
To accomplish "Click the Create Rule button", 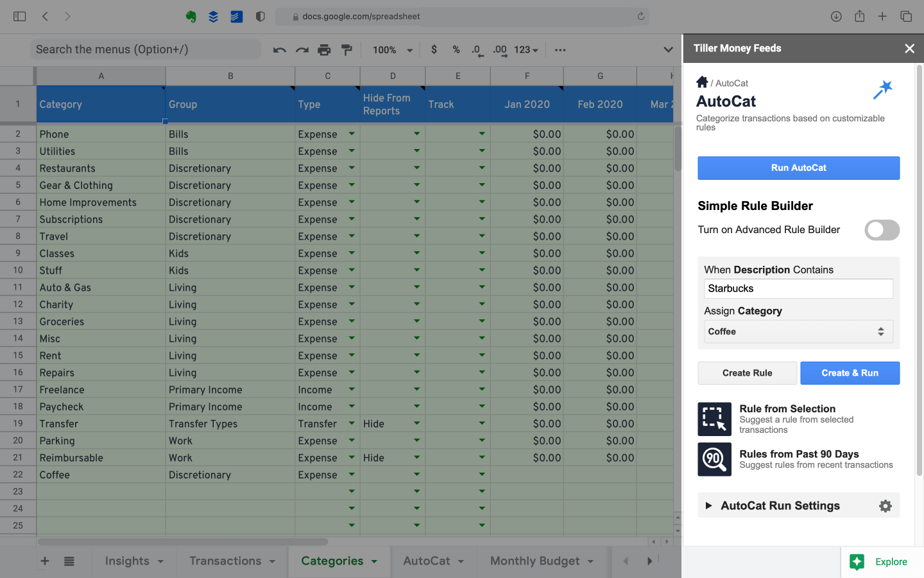I will tap(747, 373).
